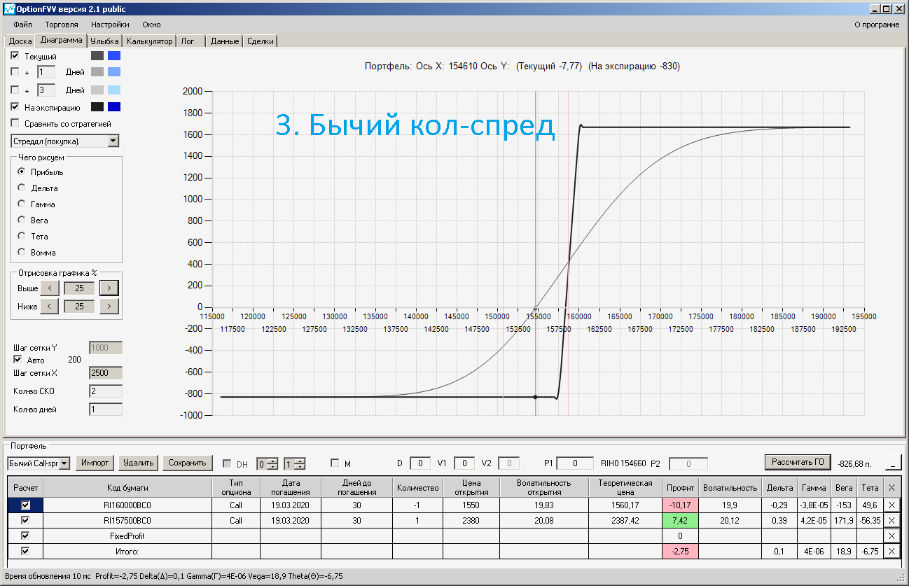909x588 pixels.
Task: Click the black На экспирацию color swatch
Action: pos(97,107)
